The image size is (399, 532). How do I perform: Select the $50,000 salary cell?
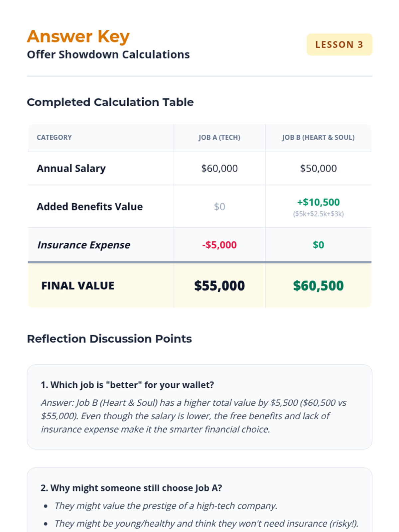[x=318, y=168]
